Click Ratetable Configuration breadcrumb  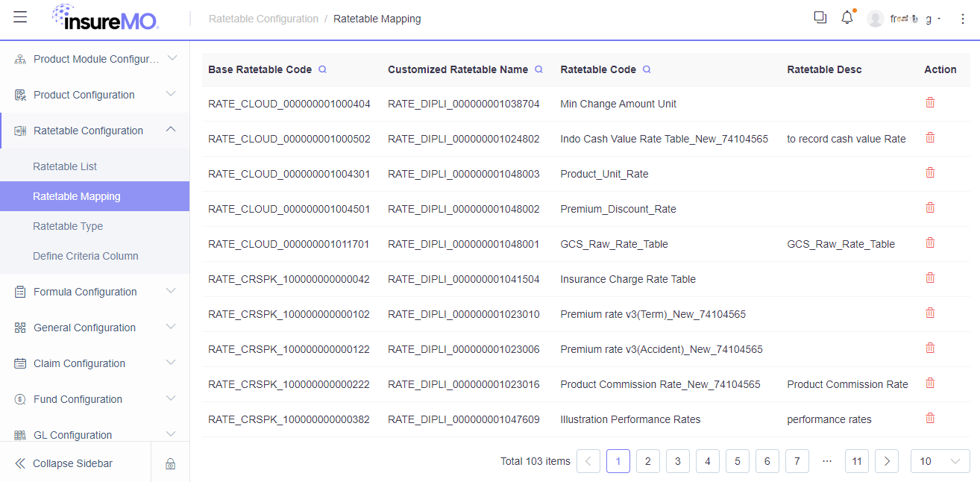(x=263, y=19)
